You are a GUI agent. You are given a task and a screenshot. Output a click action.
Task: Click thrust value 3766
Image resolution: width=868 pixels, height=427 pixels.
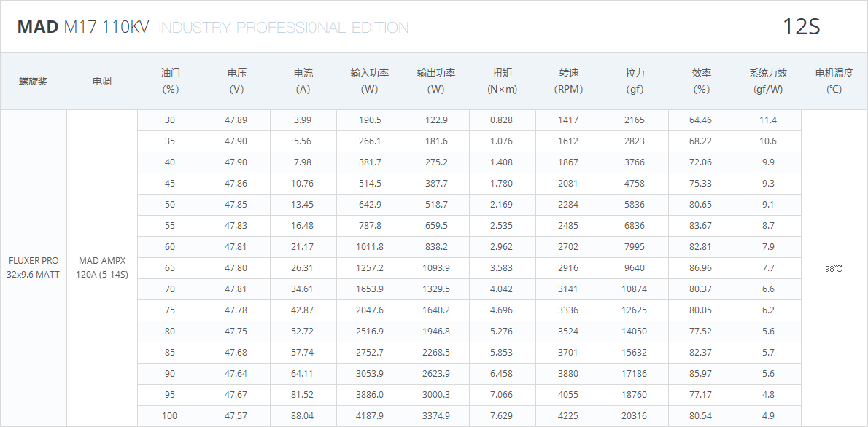click(x=635, y=162)
